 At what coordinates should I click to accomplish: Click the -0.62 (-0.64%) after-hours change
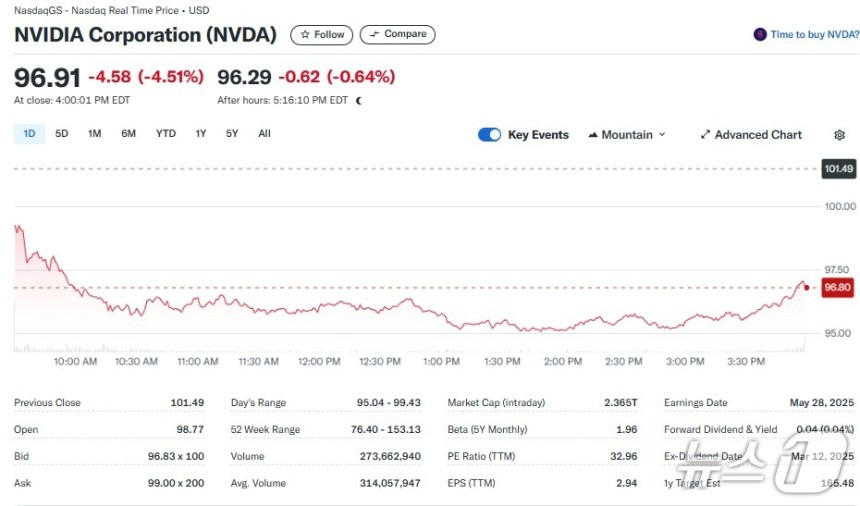pyautogui.click(x=337, y=77)
